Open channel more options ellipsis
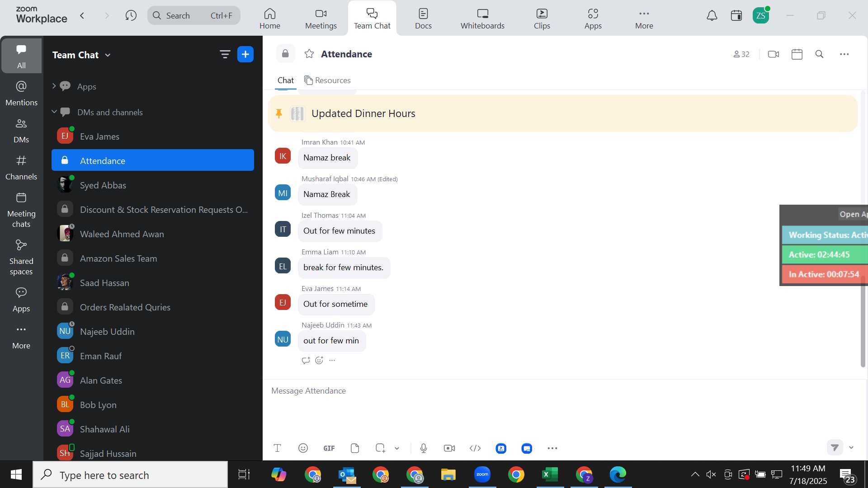The image size is (868, 488). click(844, 54)
